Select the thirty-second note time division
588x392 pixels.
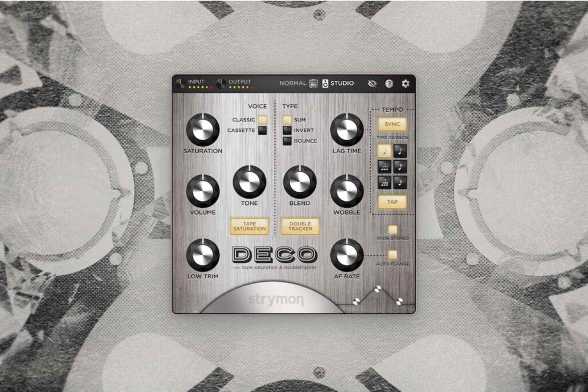(400, 183)
